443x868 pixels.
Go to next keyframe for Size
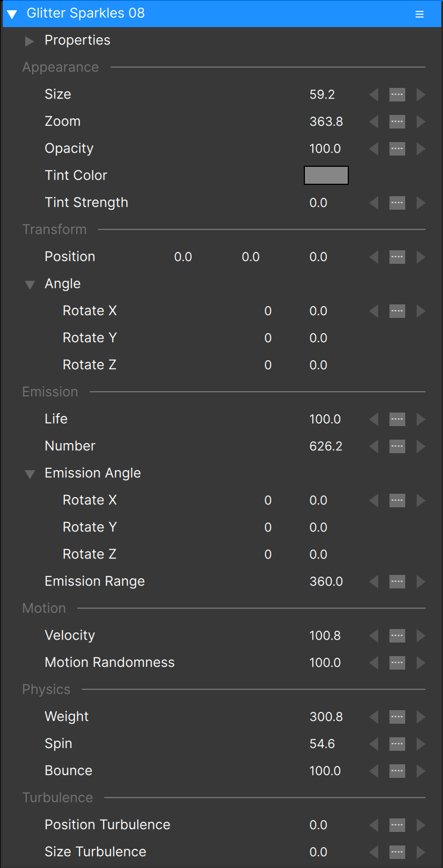420,95
